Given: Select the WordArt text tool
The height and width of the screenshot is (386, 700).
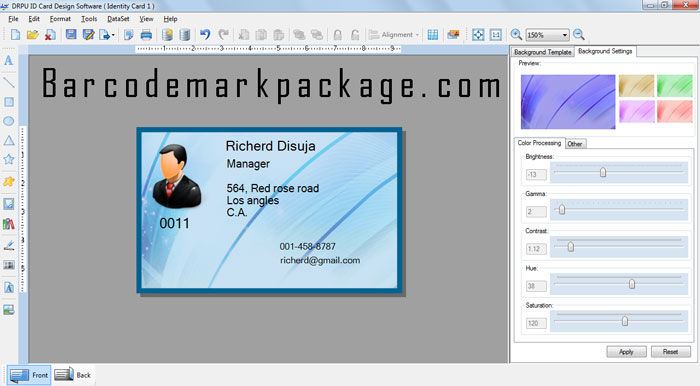Looking at the screenshot, I should click(8, 287).
